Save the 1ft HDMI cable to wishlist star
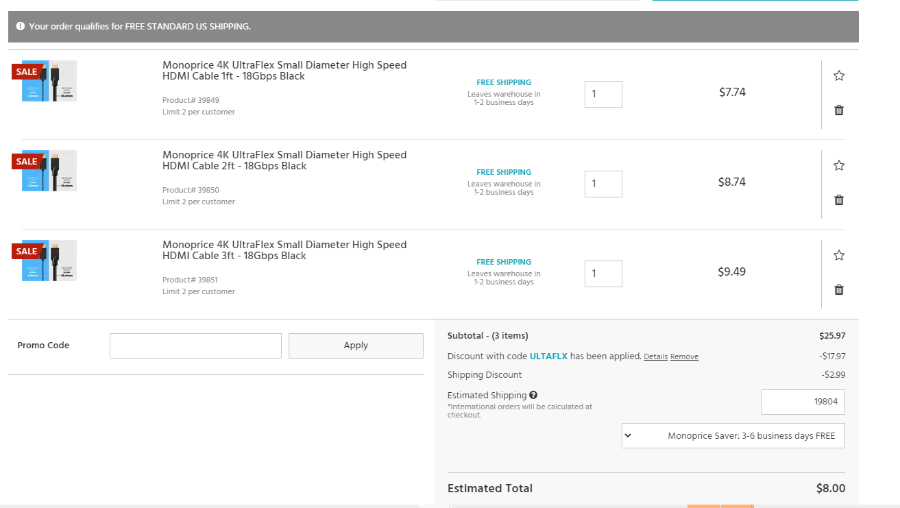This screenshot has height=508, width=900. (x=839, y=75)
